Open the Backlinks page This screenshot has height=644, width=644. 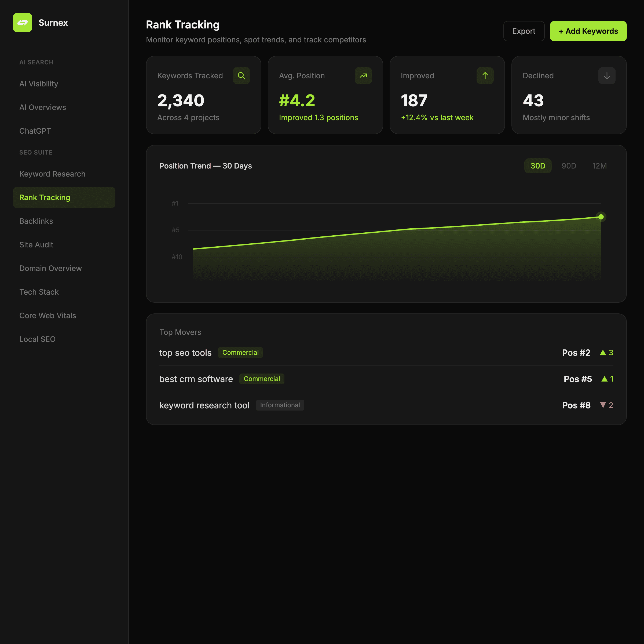pos(36,221)
